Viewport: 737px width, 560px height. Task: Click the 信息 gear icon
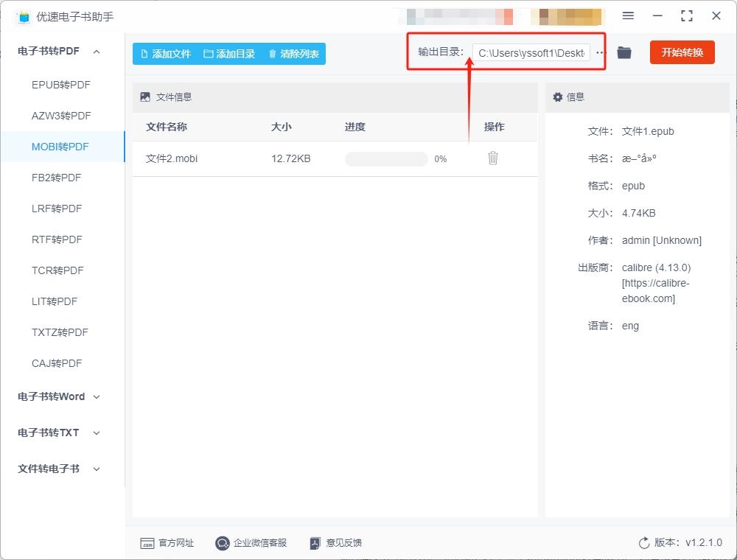(557, 97)
